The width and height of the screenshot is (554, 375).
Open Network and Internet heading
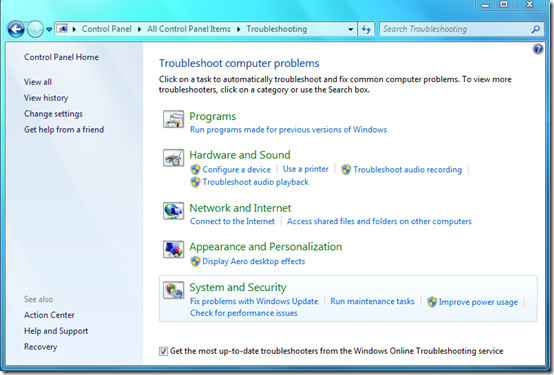[x=240, y=208]
